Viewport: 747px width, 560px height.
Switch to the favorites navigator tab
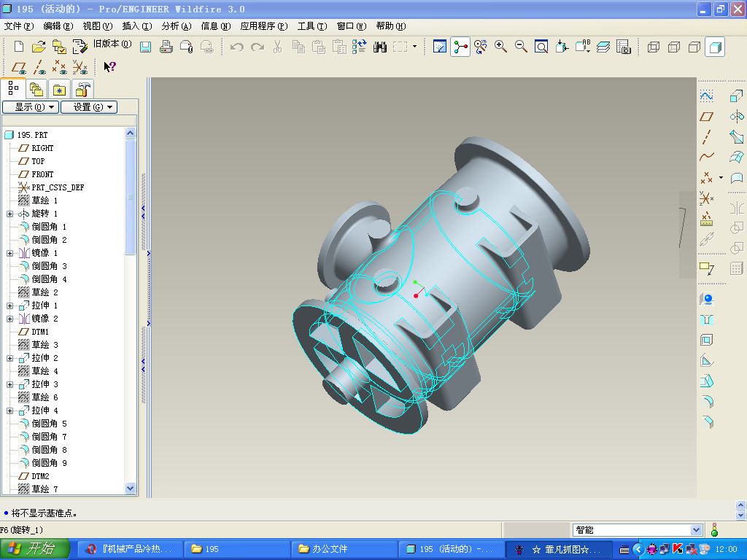pyautogui.click(x=59, y=89)
